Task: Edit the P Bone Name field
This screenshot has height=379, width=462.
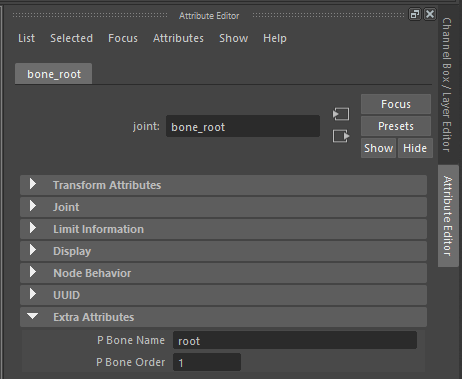Action: tap(295, 340)
